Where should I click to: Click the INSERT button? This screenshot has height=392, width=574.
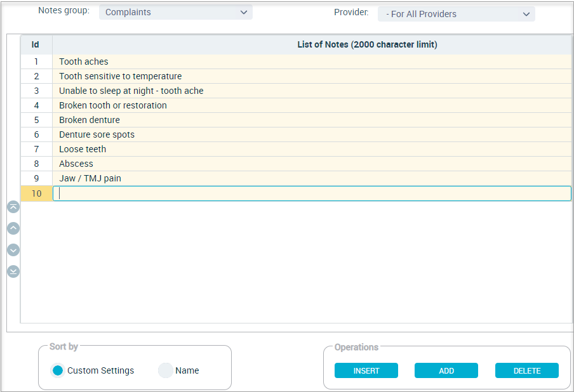click(x=366, y=370)
